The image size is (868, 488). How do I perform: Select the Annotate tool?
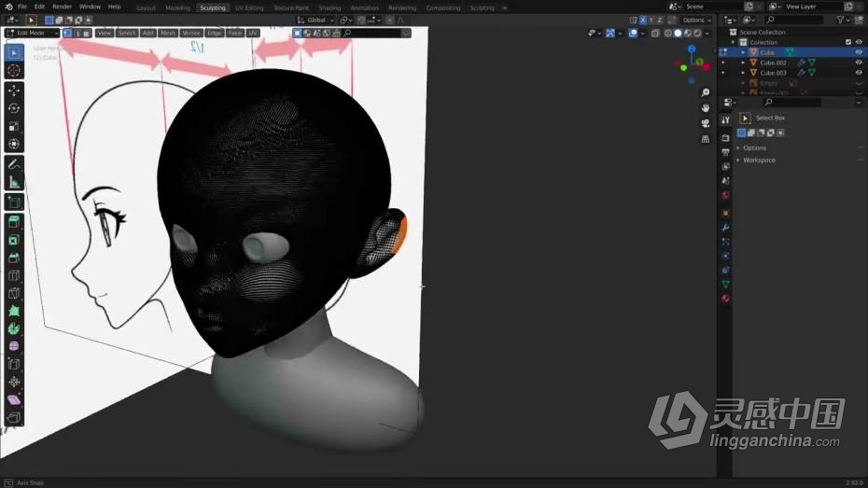(14, 164)
